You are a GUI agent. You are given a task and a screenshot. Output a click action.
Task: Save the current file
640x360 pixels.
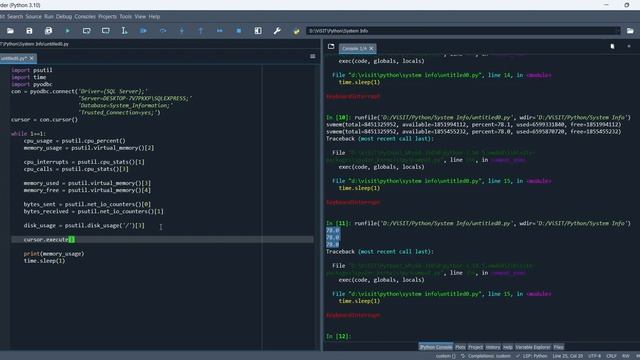click(x=29, y=31)
